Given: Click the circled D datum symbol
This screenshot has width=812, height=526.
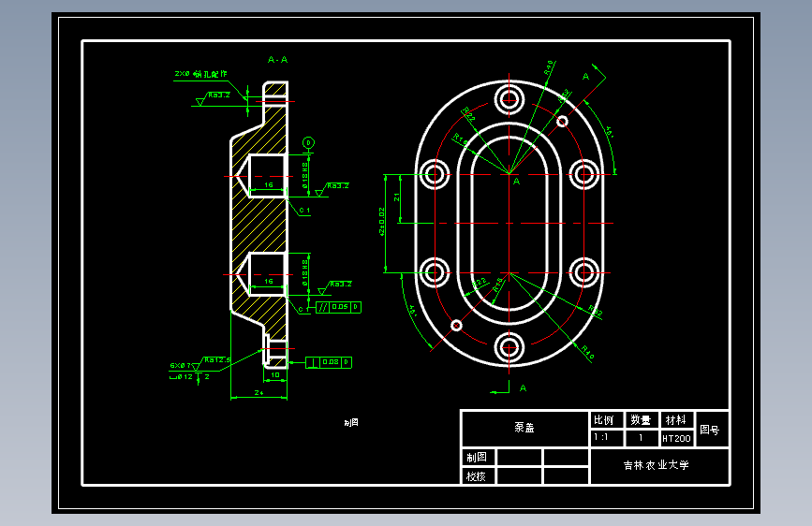Looking at the screenshot, I should pyautogui.click(x=308, y=143).
